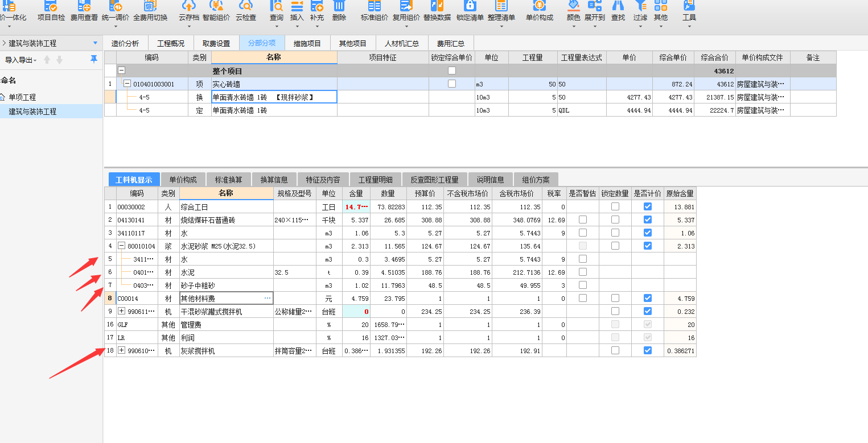Open the 工程量明细 bottom tab
The image size is (868, 443).
click(x=376, y=180)
